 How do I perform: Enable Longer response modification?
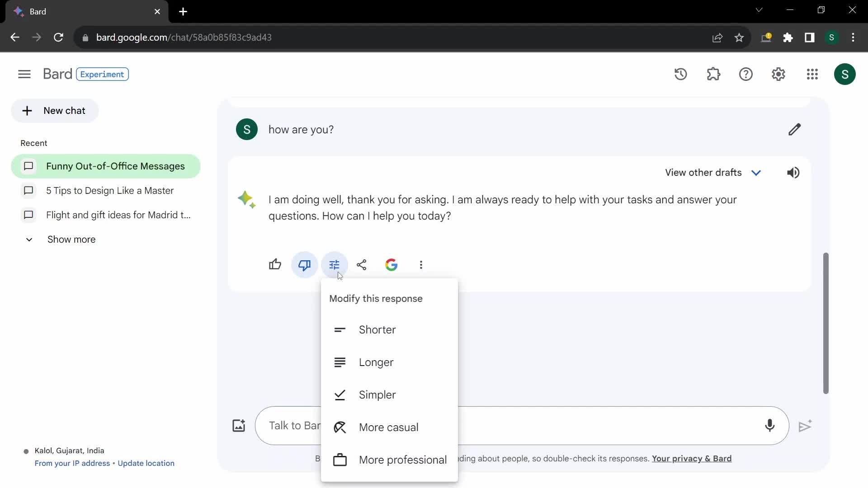coord(377,362)
